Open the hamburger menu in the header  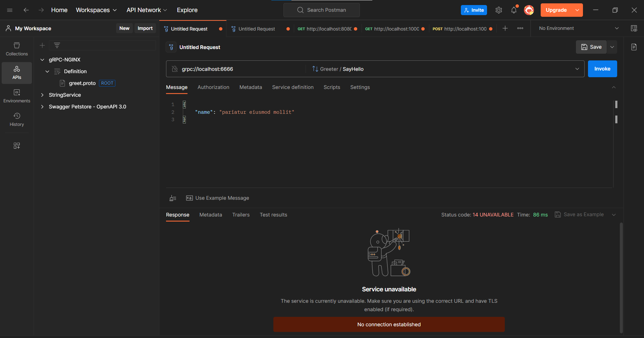(x=10, y=10)
